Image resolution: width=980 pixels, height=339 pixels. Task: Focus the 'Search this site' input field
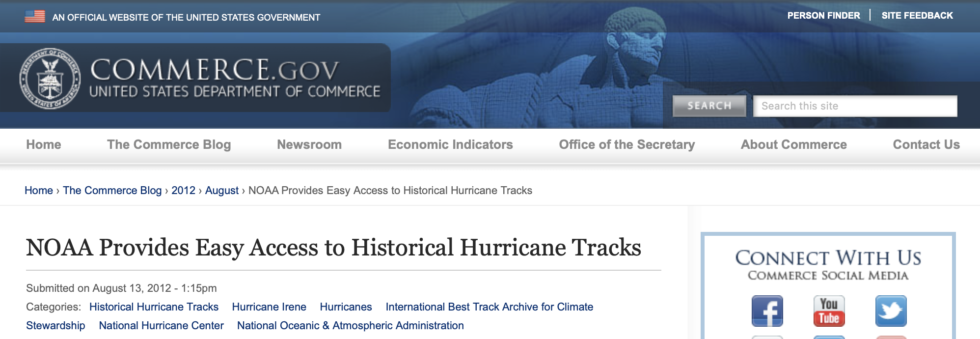855,106
